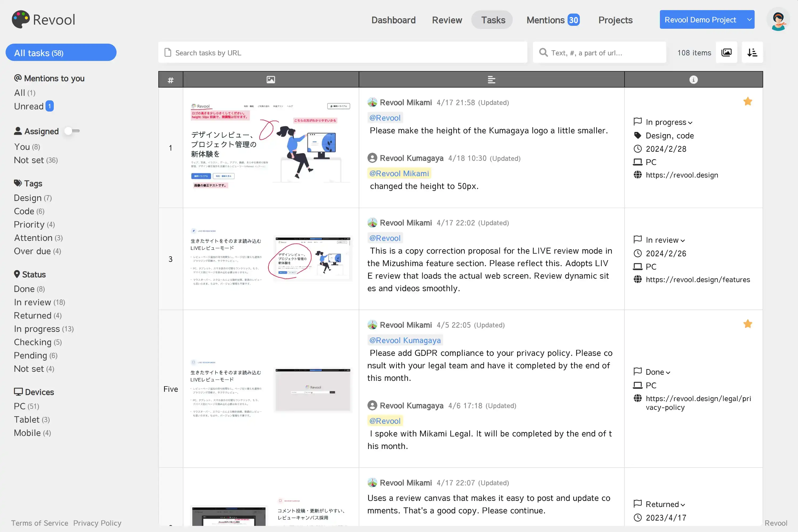Click Revool Kumagaya avatar on 4/18 10:30 comment
This screenshot has height=532, width=798.
372,158
